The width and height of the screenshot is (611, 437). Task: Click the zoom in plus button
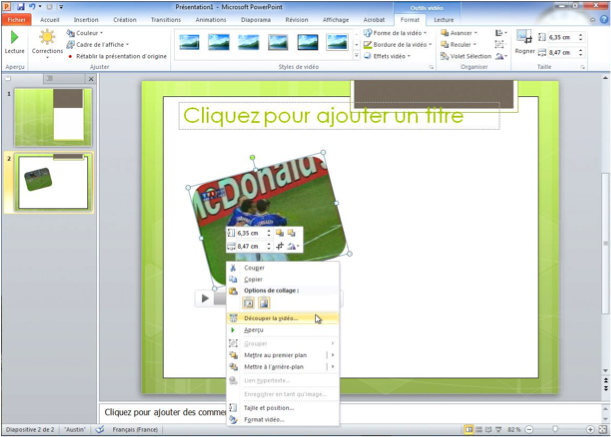[590, 430]
